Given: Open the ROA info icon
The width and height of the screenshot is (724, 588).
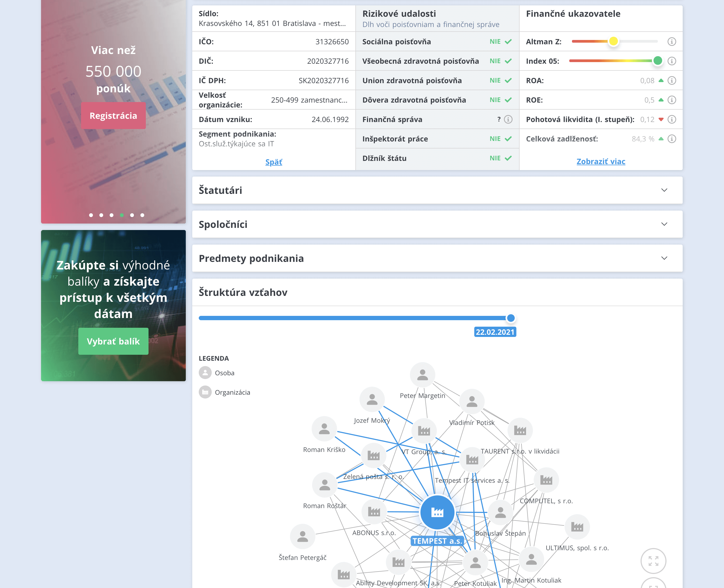Looking at the screenshot, I should [672, 81].
